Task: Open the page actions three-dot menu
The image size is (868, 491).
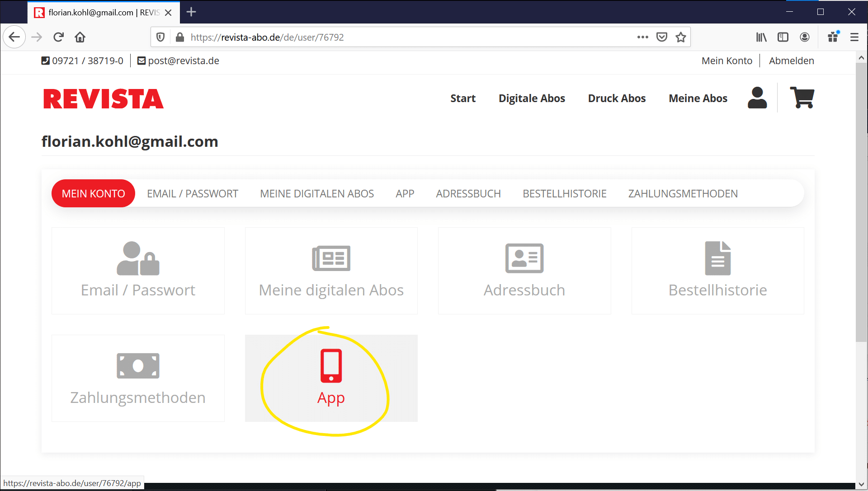Action: click(642, 37)
